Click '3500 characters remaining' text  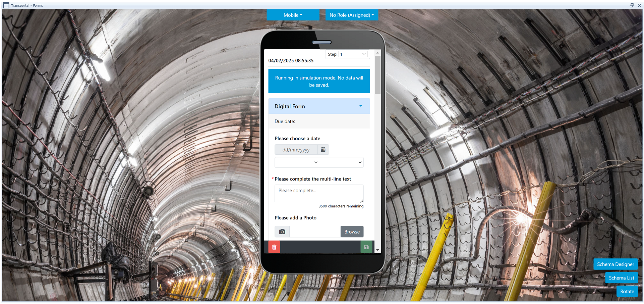coord(341,206)
